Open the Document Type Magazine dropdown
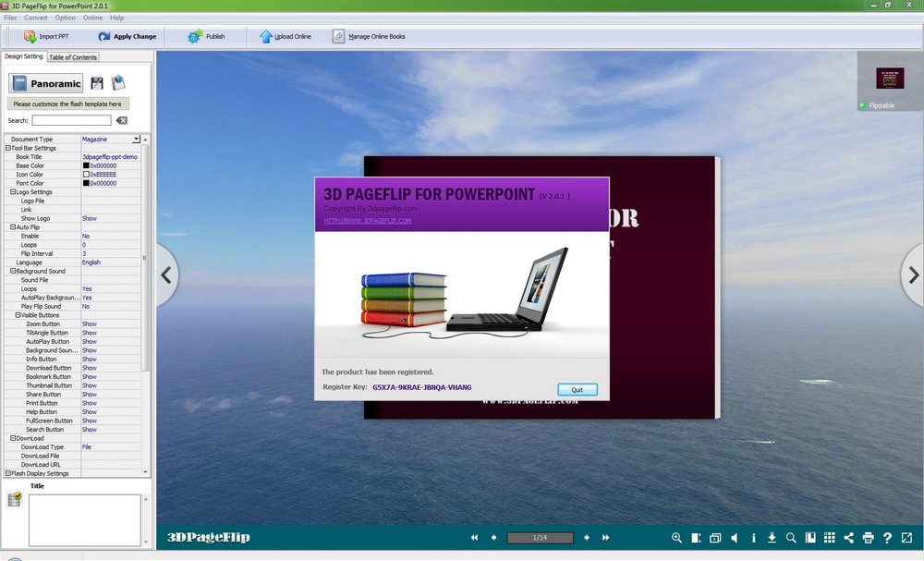 (136, 139)
